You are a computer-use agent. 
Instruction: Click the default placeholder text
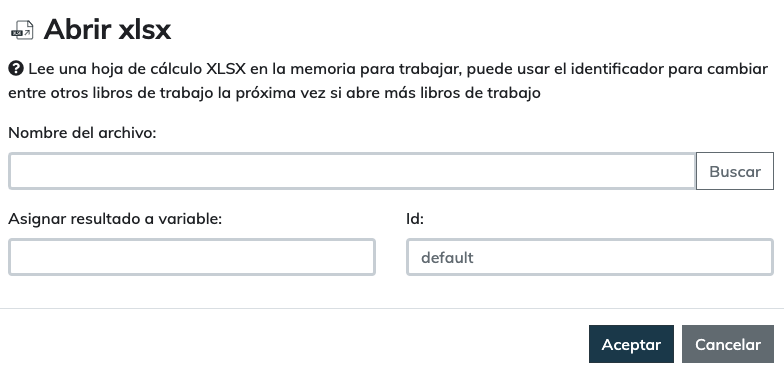click(447, 258)
